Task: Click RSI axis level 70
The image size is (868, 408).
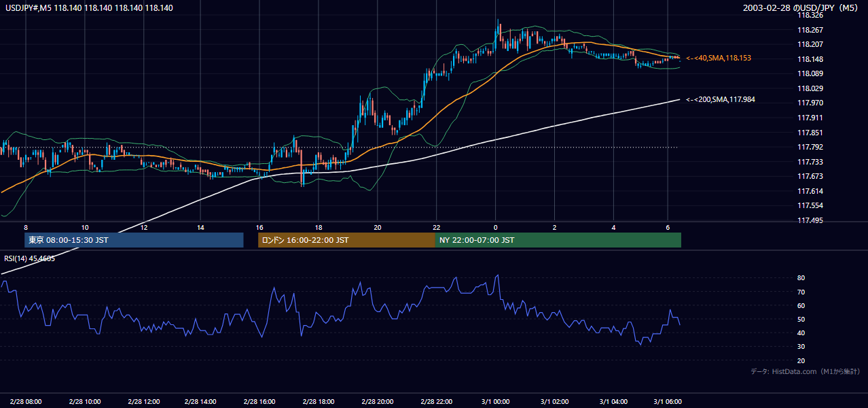Action: [x=801, y=292]
